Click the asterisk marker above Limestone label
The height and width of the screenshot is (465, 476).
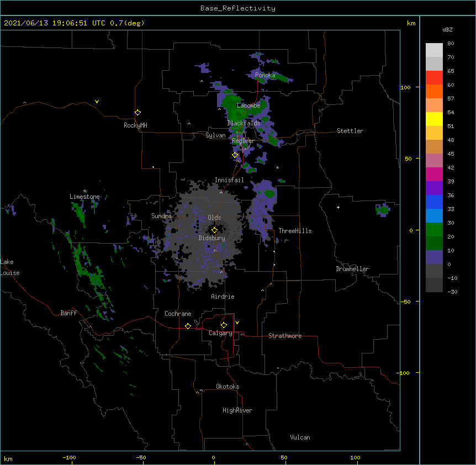85,191
